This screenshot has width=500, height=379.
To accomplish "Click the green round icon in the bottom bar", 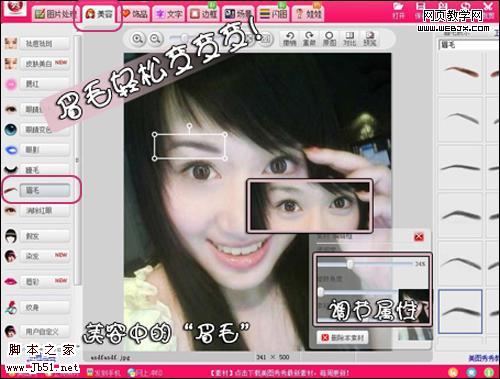I will click(489, 372).
